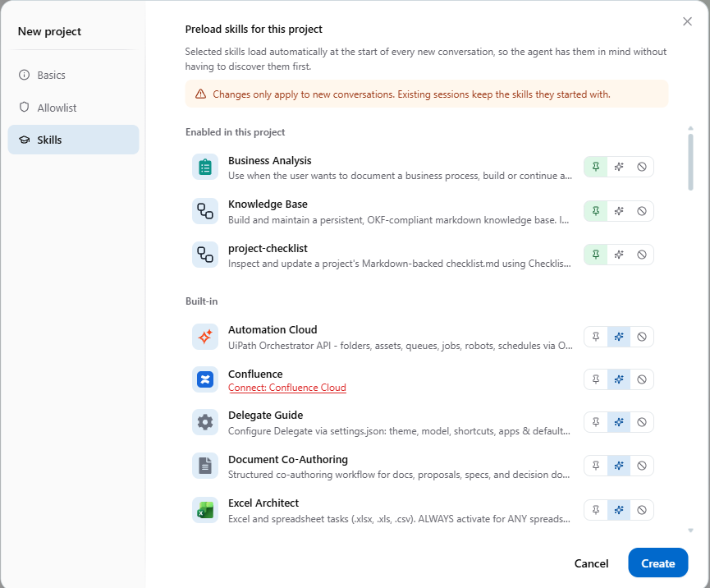Disable the Excel Architect skill
This screenshot has height=588, width=710.
642,510
